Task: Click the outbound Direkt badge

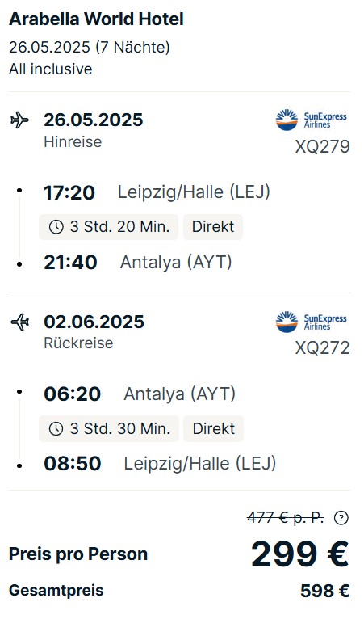Action: [x=213, y=227]
